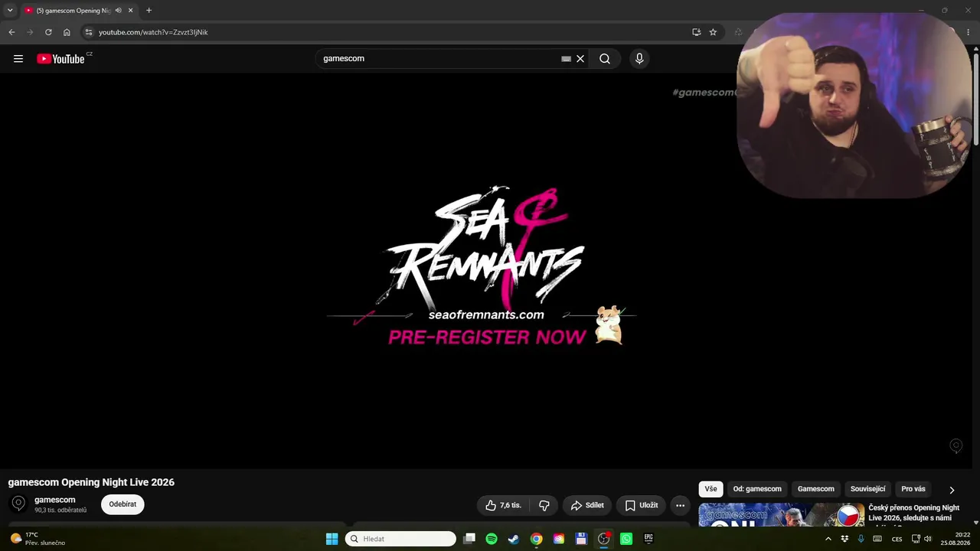The height and width of the screenshot is (551, 980).
Task: Open a new browser tab
Action: tap(149, 11)
